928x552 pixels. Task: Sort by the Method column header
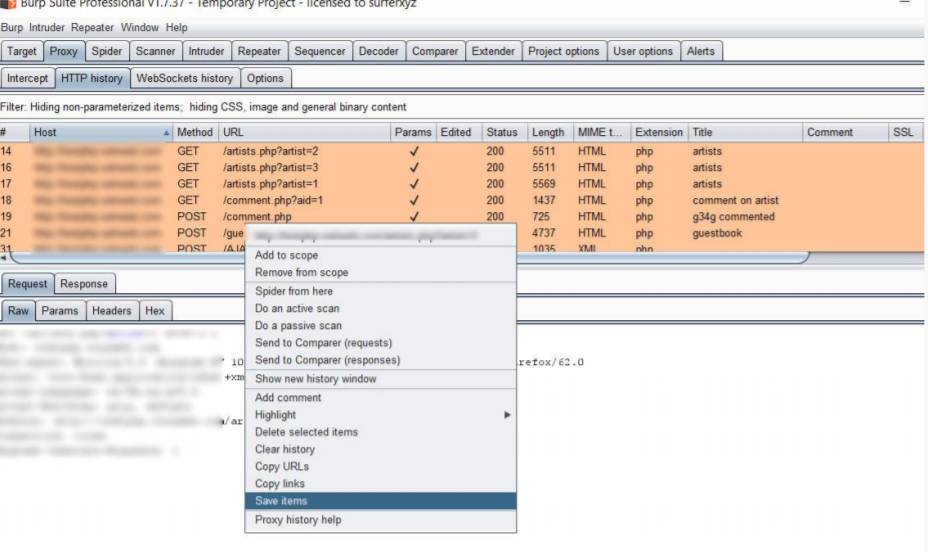pyautogui.click(x=195, y=133)
